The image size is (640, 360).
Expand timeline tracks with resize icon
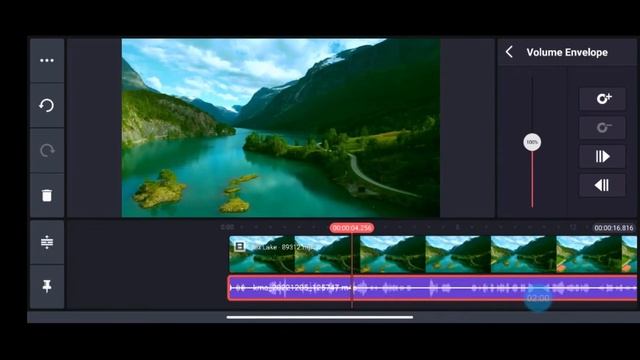47,242
